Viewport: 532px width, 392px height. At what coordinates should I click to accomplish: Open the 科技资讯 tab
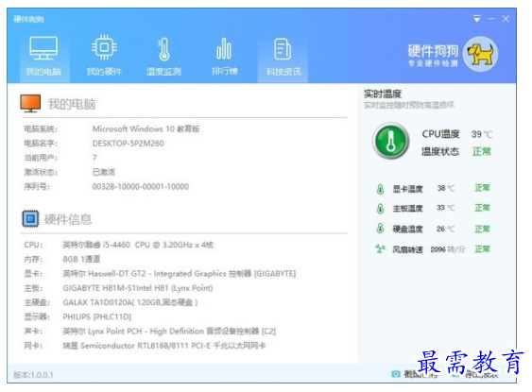click(283, 57)
